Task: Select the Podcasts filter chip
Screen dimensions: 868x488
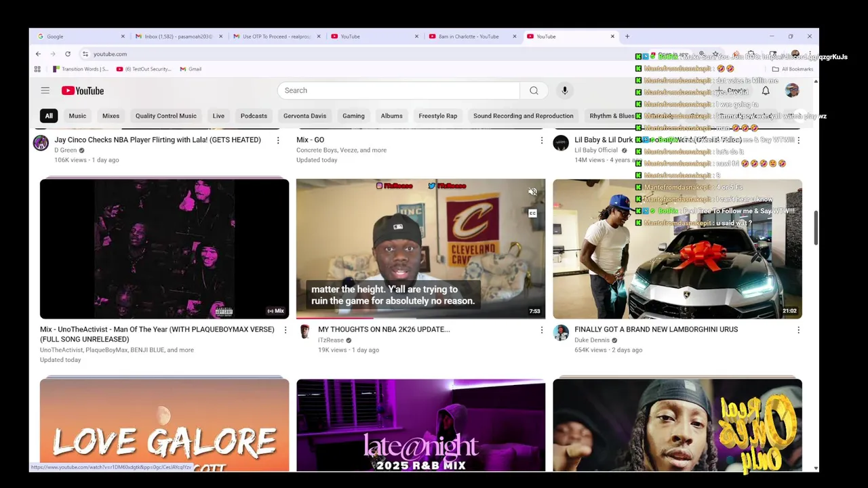Action: tap(254, 116)
